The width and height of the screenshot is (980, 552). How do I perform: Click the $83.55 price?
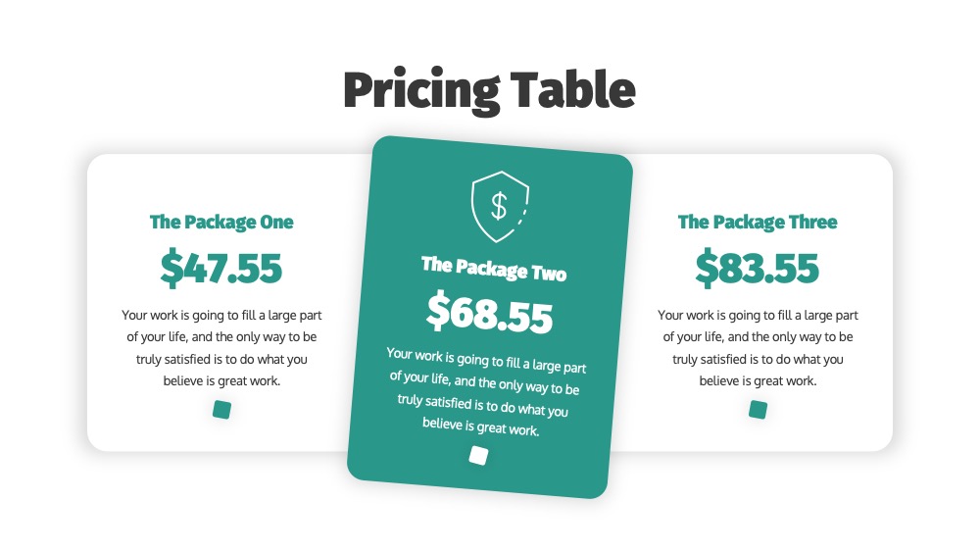click(x=758, y=269)
